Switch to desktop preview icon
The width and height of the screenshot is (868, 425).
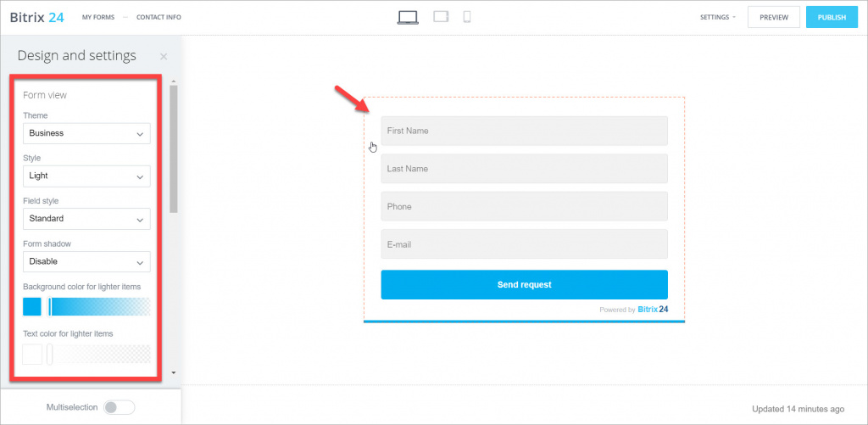[408, 18]
